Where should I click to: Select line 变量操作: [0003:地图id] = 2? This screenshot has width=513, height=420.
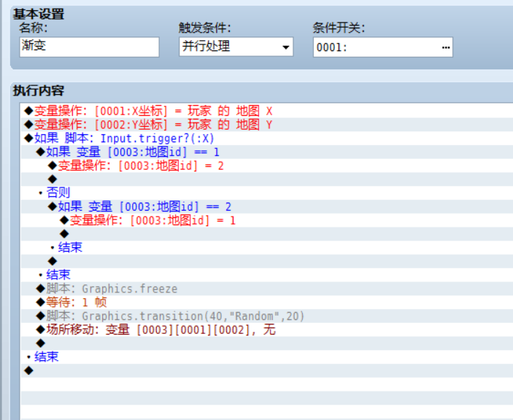(x=266, y=166)
